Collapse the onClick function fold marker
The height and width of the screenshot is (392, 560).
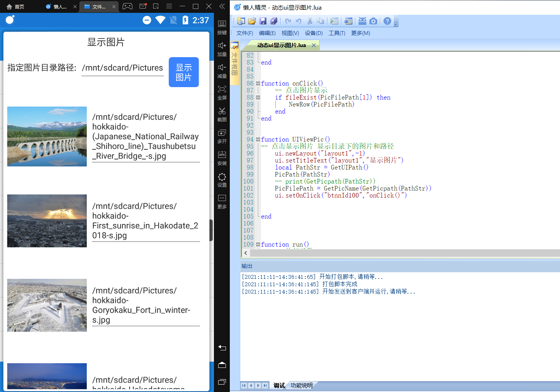coord(258,84)
